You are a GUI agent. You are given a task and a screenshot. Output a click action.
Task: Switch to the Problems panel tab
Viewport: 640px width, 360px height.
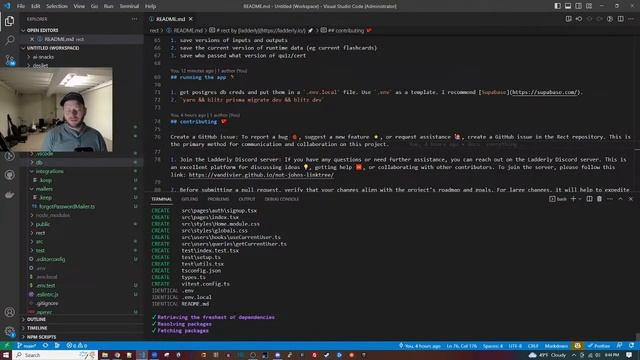click(x=218, y=199)
